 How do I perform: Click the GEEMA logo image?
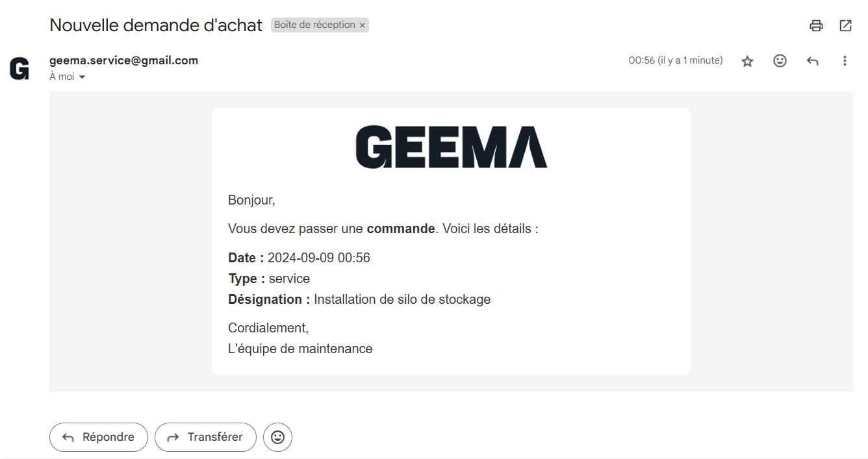coord(451,147)
